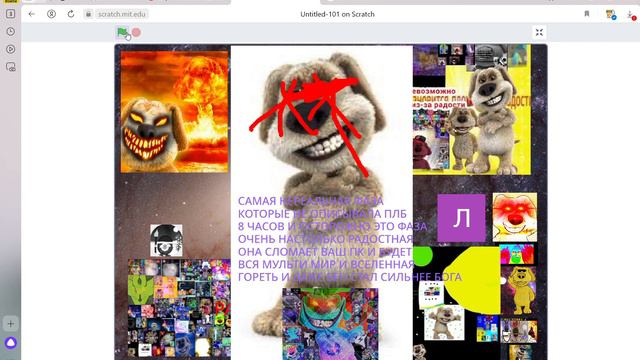Open site security lock info

[x=88, y=14]
